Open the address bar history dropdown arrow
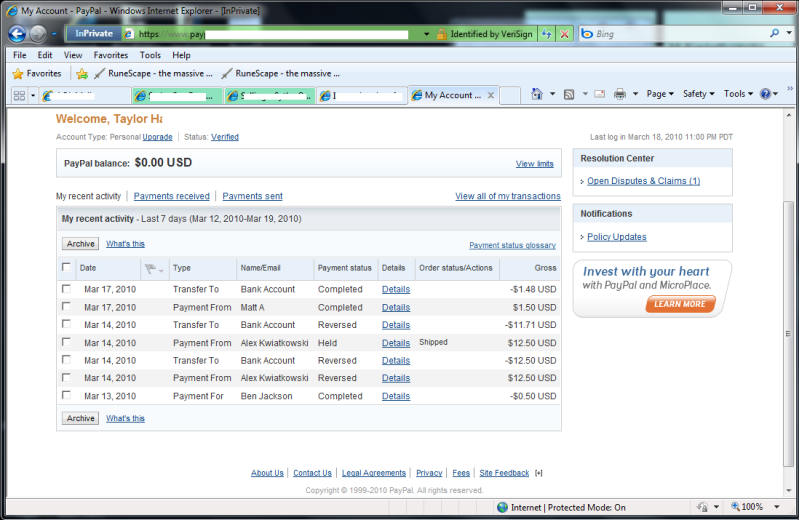The image size is (799, 520). coord(427,34)
